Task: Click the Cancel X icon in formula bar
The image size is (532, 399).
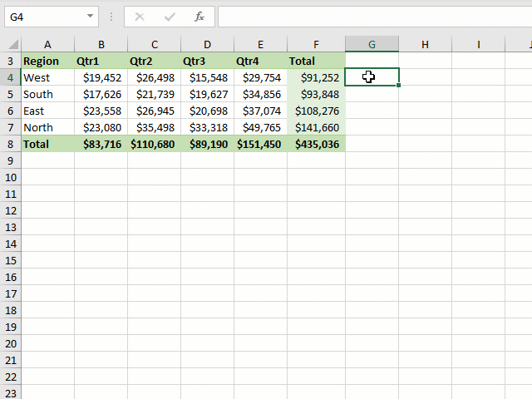Action: coord(140,17)
